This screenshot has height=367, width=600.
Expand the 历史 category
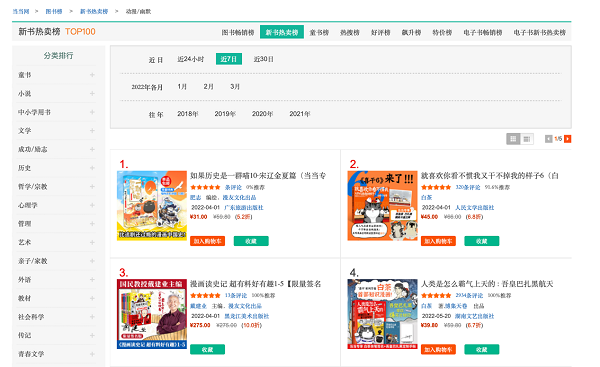tap(92, 168)
